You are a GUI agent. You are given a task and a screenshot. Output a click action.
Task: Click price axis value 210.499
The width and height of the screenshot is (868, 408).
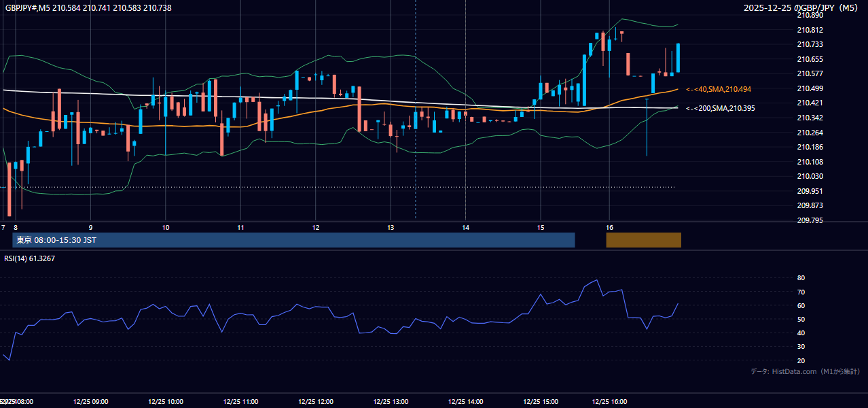(809, 88)
